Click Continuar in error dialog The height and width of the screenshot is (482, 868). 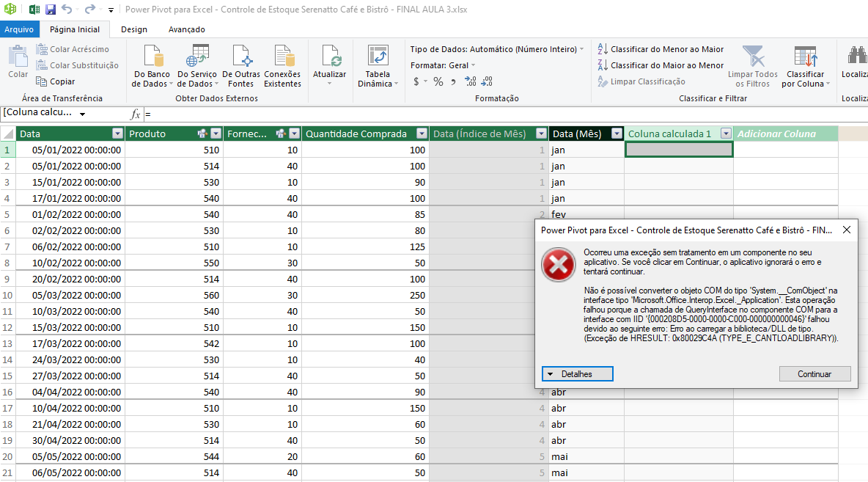(815, 374)
